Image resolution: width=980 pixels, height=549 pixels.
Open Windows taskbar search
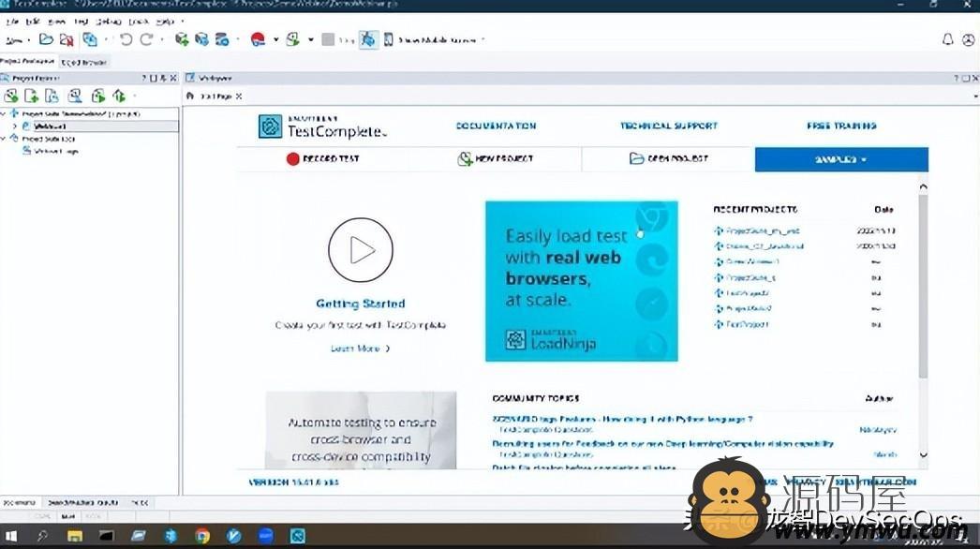[x=42, y=536]
